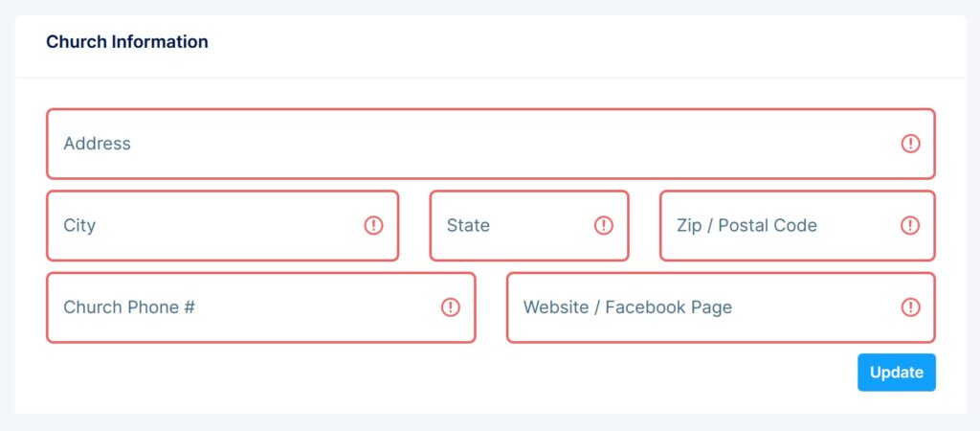
Task: Select the City text box
Action: pyautogui.click(x=222, y=225)
